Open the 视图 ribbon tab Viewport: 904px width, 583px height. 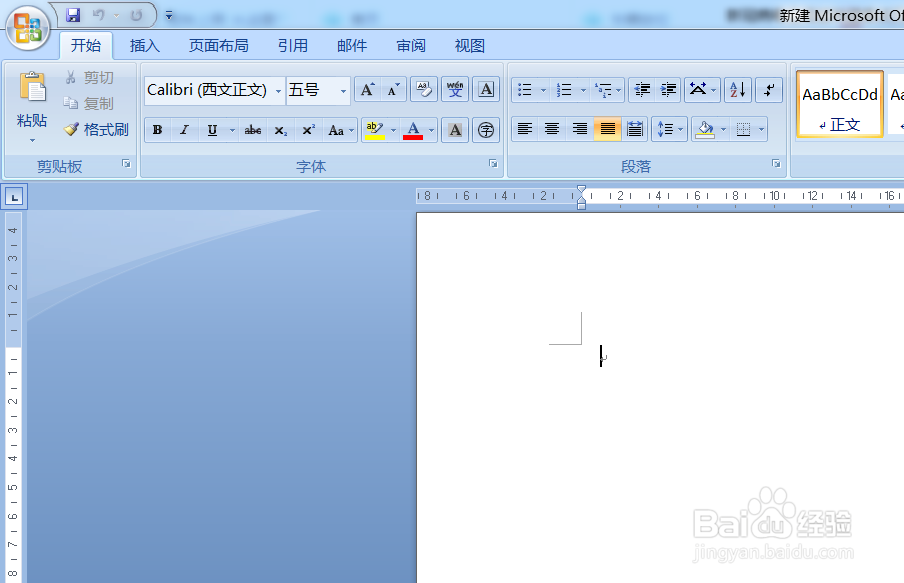tap(470, 46)
